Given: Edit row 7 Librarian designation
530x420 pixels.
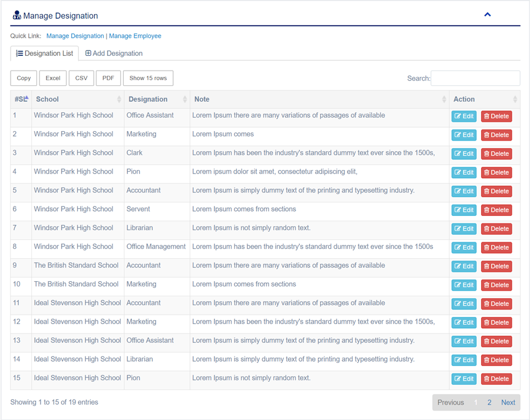Looking at the screenshot, I should point(464,229).
